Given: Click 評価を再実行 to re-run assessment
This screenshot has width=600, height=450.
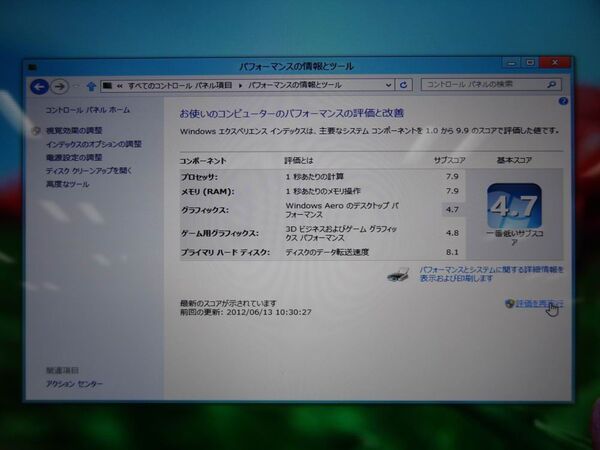Looking at the screenshot, I should point(539,303).
